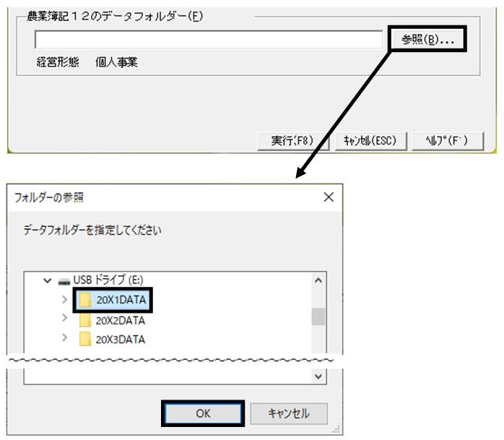Viewport: 504px width, 440px height.
Task: Click the データフォルダーを指定してください prompt text
Action: [x=92, y=230]
